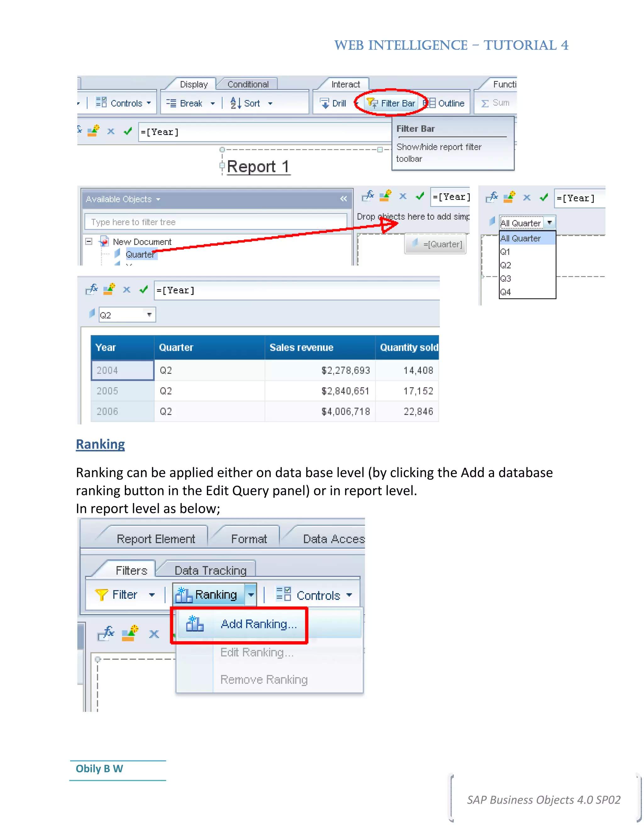Switch to the Filters tab
644x833 pixels.
131,571
